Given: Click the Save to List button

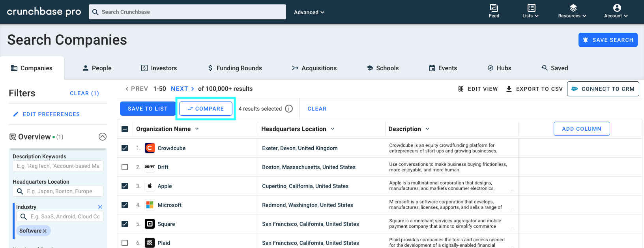Looking at the screenshot, I should tap(148, 109).
